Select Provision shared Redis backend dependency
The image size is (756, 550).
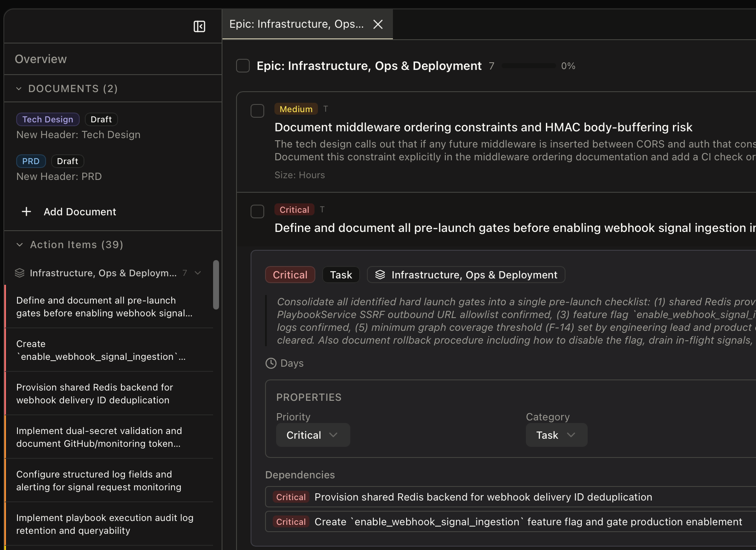pyautogui.click(x=483, y=497)
